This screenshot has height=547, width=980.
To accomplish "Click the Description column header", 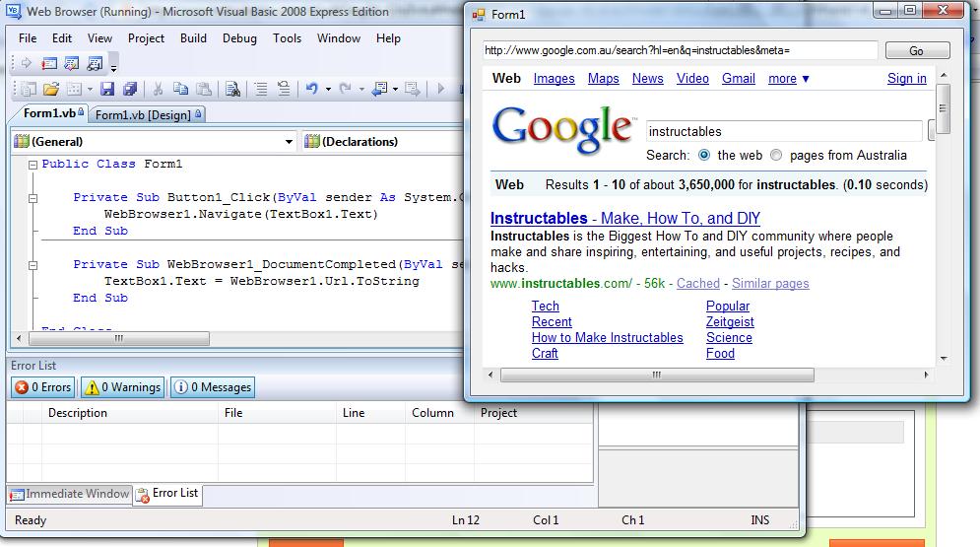I will [x=130, y=413].
